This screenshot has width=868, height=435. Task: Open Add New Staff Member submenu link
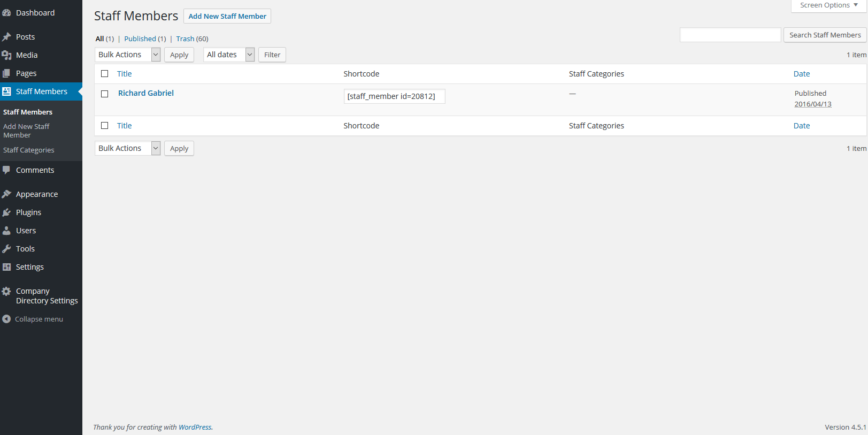(26, 131)
